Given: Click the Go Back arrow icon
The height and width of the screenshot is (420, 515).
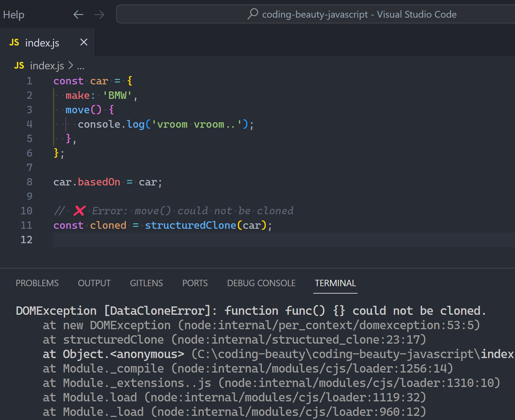Looking at the screenshot, I should coord(78,14).
